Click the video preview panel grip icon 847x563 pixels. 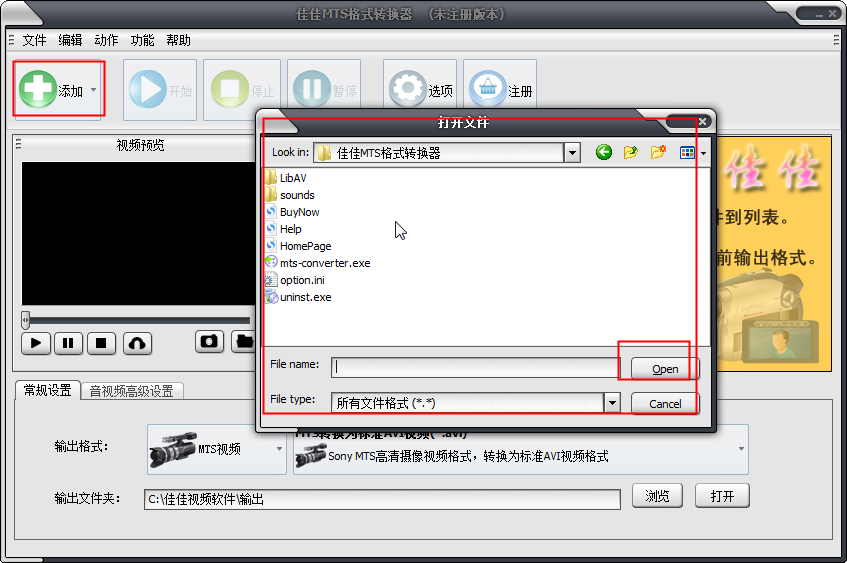(18, 144)
